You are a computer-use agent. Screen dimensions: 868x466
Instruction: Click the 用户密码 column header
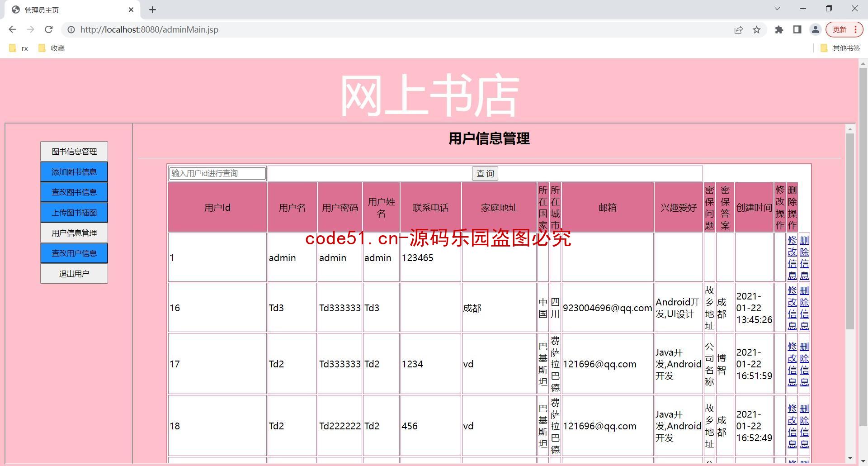tap(340, 207)
